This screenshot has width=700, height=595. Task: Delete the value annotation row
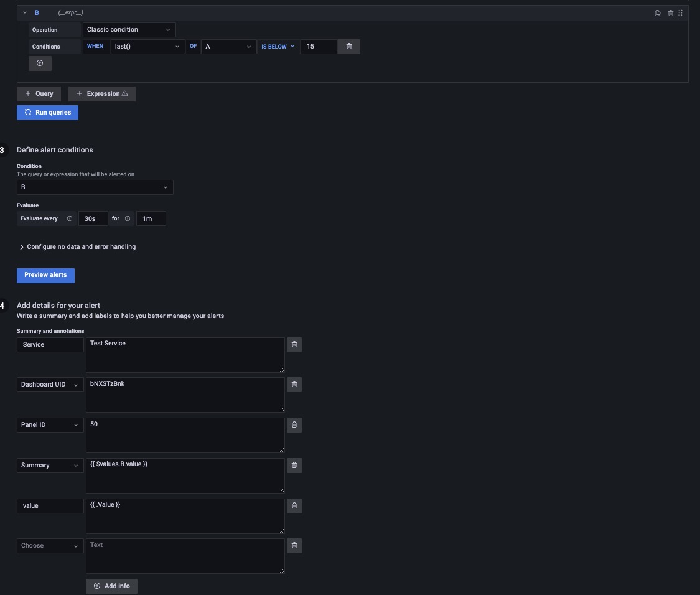(294, 506)
